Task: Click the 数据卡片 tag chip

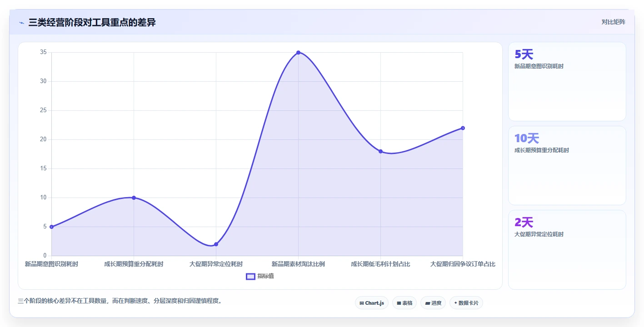Action: pos(466,303)
